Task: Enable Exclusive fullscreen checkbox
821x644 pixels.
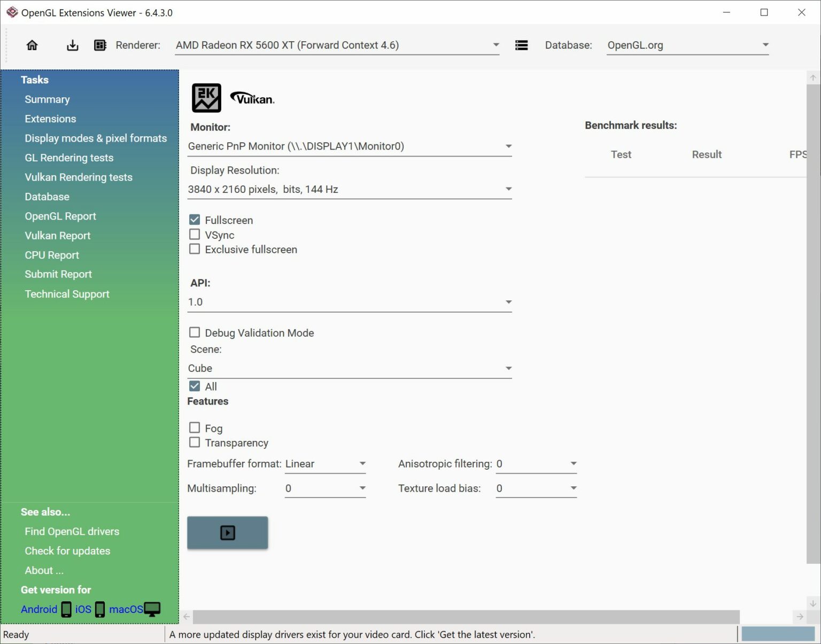Action: [195, 249]
